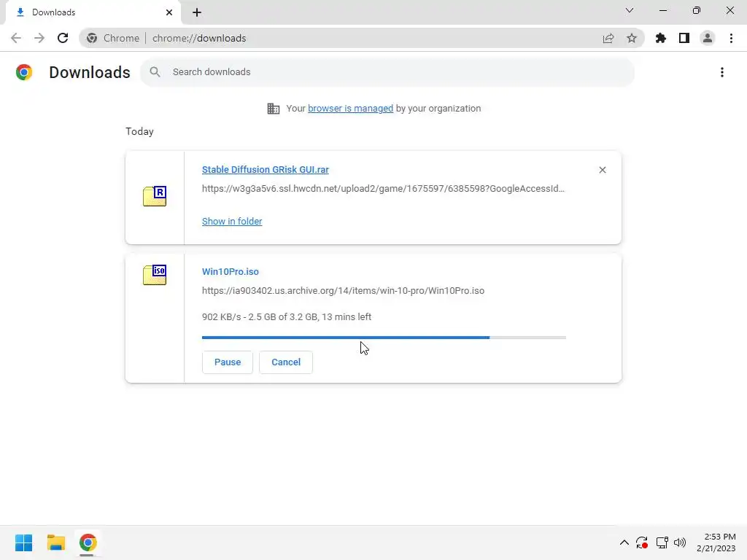Click the Win10Pro.iso file name
747x560 pixels.
[231, 272]
